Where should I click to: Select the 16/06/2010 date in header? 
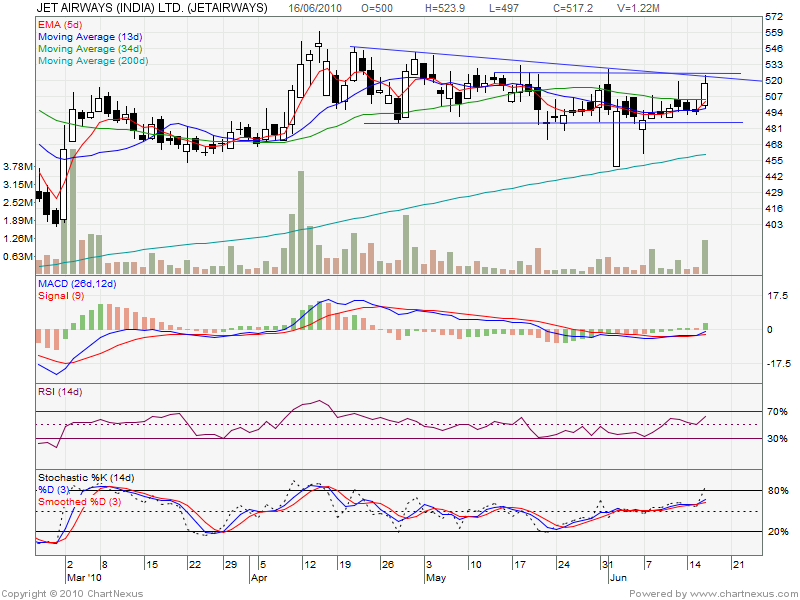coord(316,8)
